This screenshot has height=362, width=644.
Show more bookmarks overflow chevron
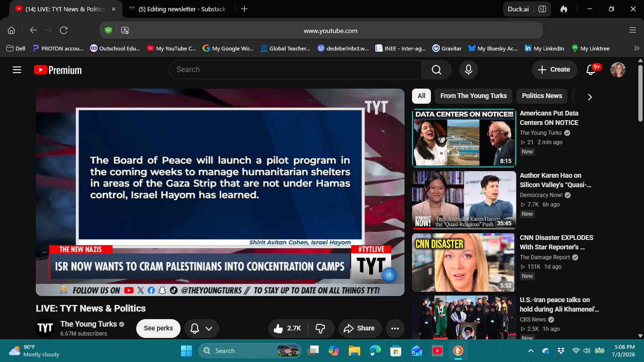click(636, 48)
